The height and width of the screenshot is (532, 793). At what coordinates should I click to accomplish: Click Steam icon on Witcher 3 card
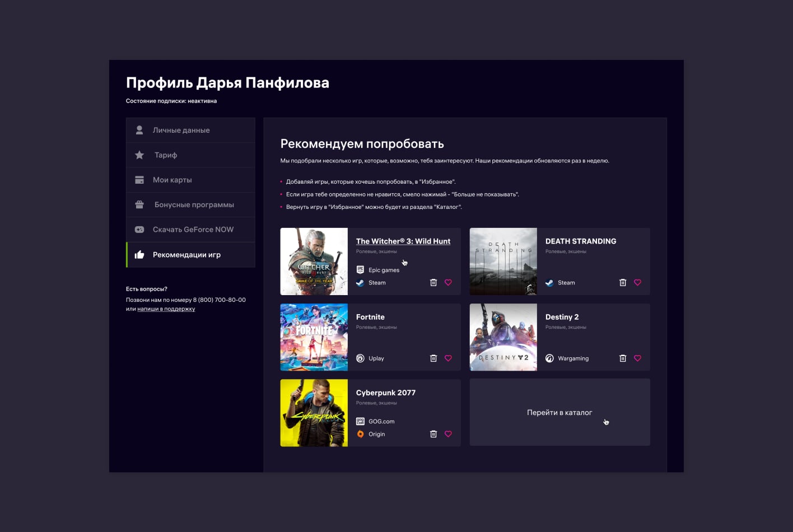click(x=360, y=283)
